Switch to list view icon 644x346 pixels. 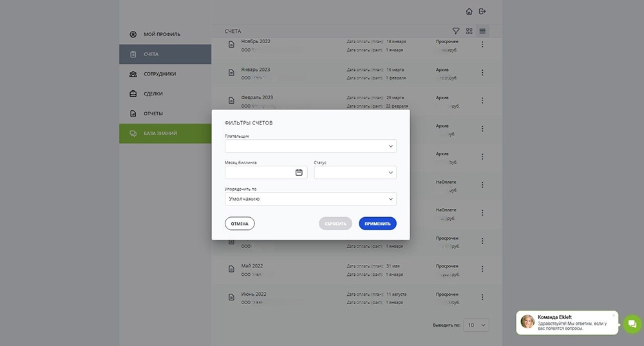click(x=482, y=31)
